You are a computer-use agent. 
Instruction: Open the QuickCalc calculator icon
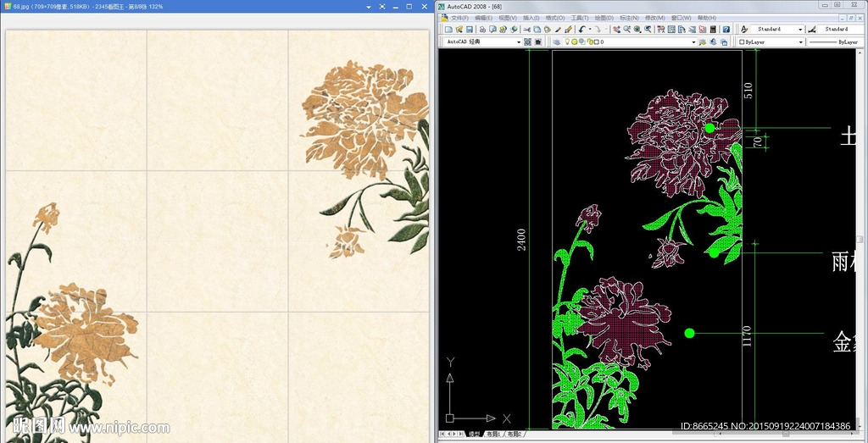click(713, 30)
